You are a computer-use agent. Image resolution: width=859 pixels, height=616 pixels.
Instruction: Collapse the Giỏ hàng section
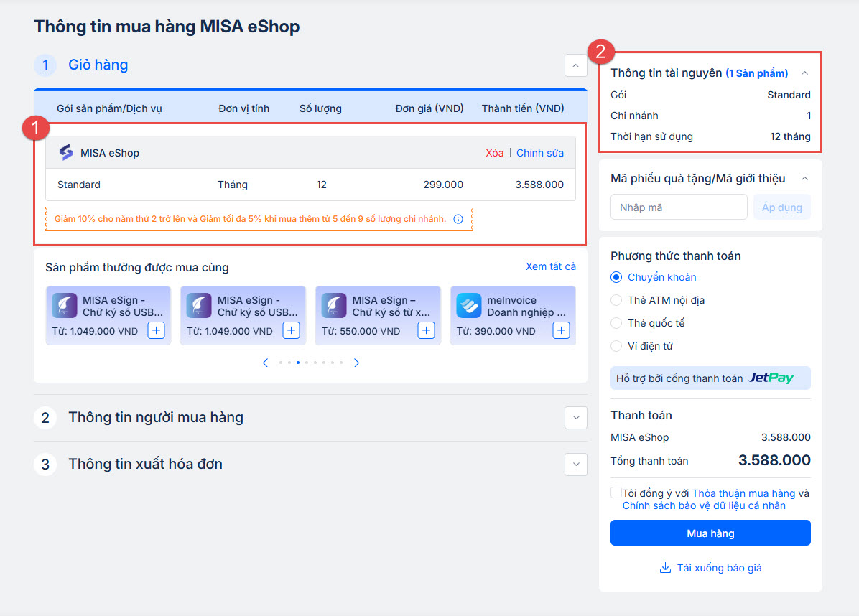[576, 66]
